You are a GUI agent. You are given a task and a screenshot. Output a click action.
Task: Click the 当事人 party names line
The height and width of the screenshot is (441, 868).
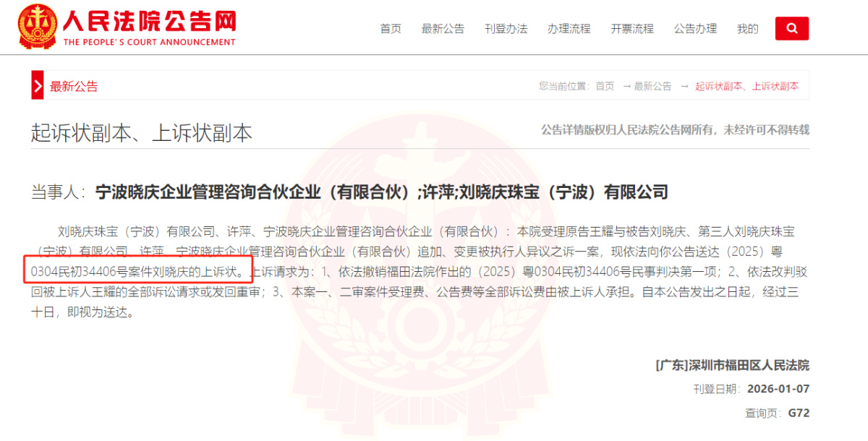point(349,192)
